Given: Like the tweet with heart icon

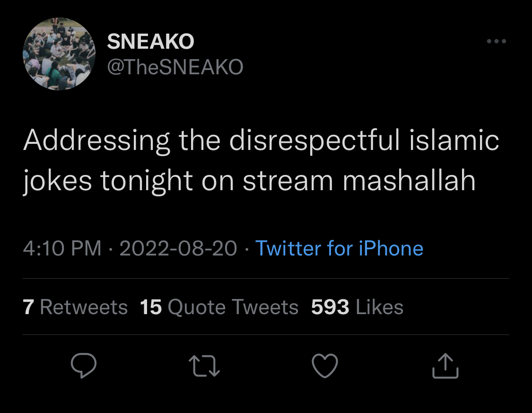Looking at the screenshot, I should [x=325, y=366].
